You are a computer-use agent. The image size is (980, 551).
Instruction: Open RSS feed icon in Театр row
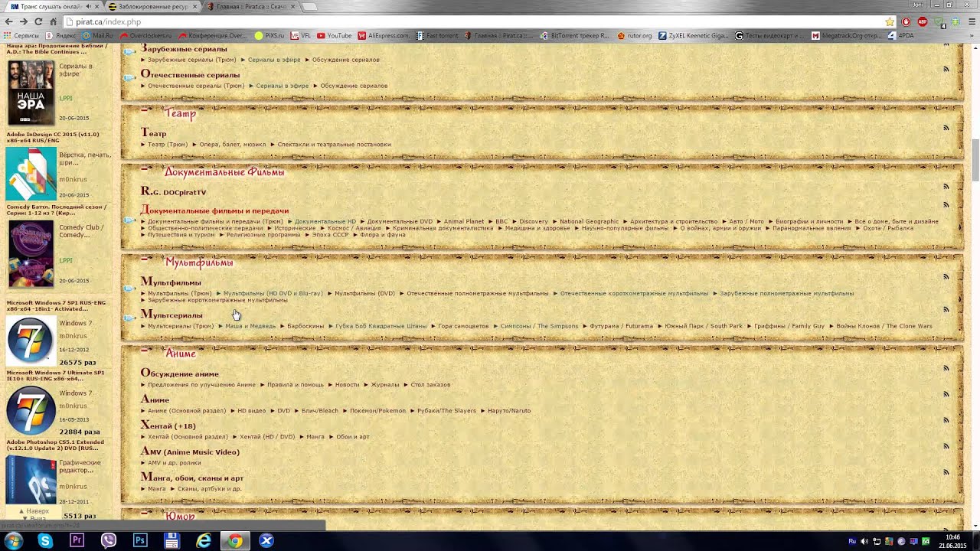pyautogui.click(x=946, y=128)
